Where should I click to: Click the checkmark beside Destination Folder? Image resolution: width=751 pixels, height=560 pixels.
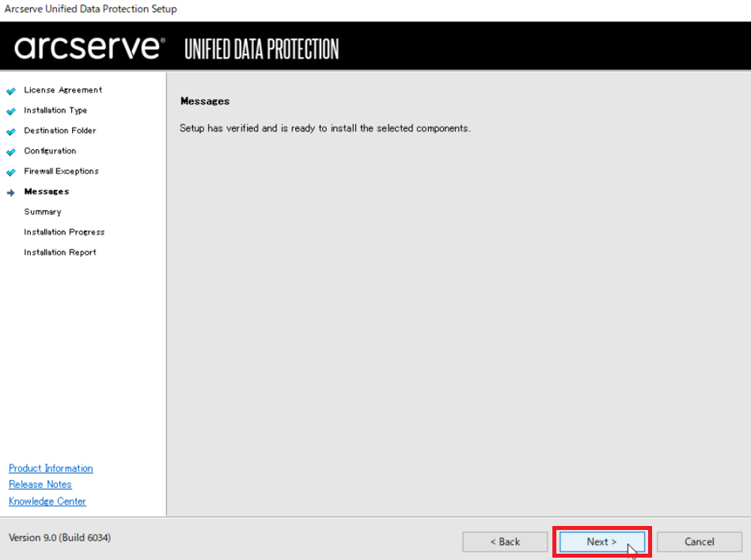[x=11, y=131]
